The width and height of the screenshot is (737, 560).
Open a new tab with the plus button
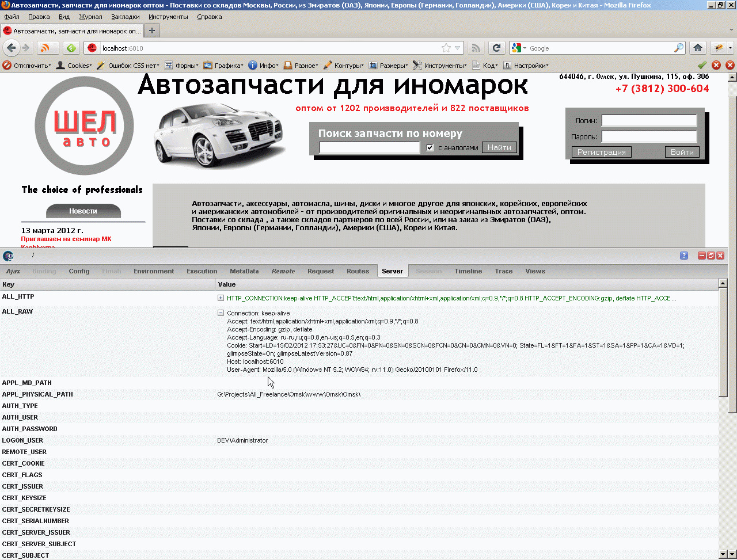[152, 31]
